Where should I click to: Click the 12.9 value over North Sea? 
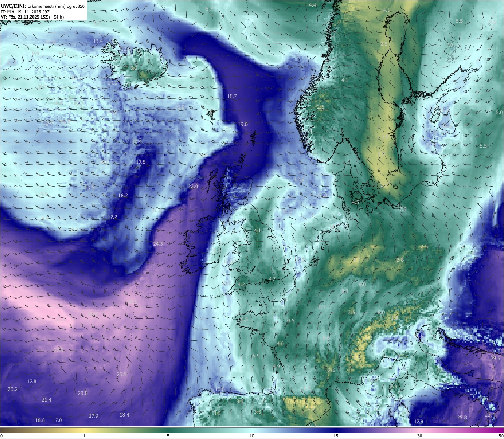pyautogui.click(x=299, y=180)
